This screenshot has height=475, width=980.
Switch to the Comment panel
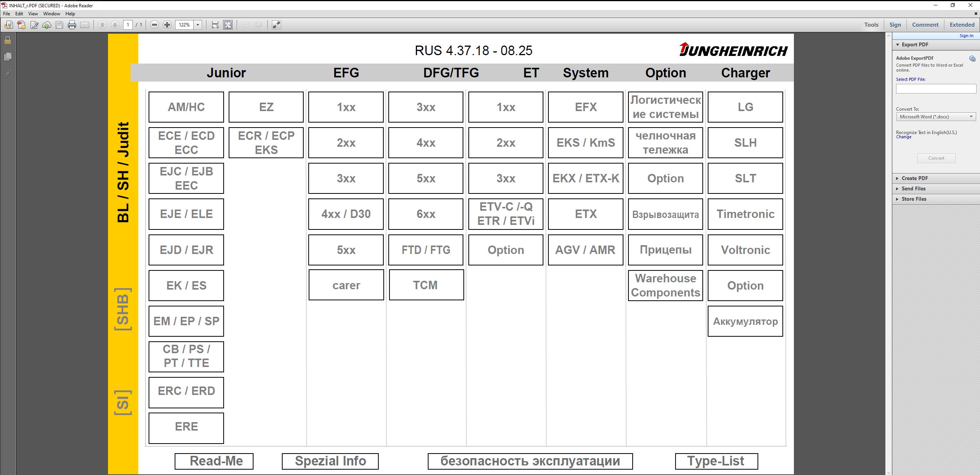coord(925,25)
